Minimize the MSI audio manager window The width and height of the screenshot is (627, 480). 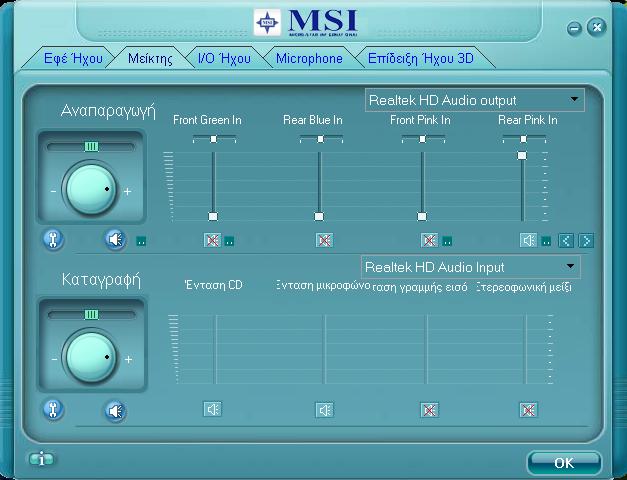pyautogui.click(x=574, y=28)
